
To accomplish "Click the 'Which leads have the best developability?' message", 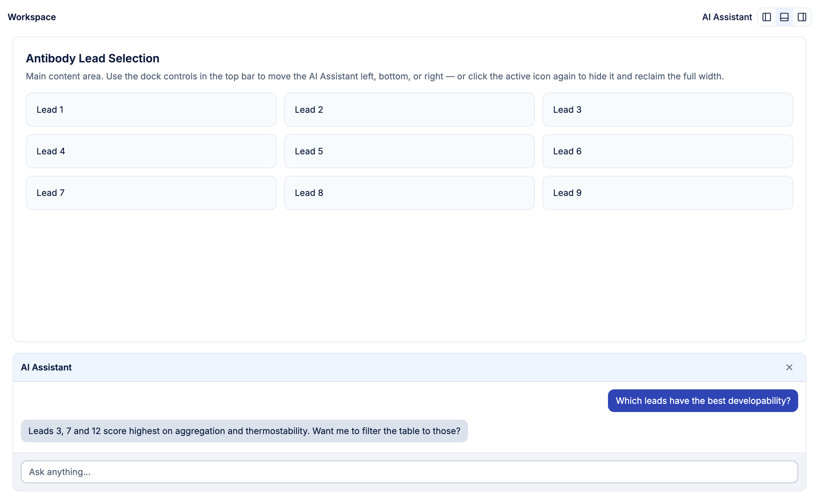I will click(703, 401).
